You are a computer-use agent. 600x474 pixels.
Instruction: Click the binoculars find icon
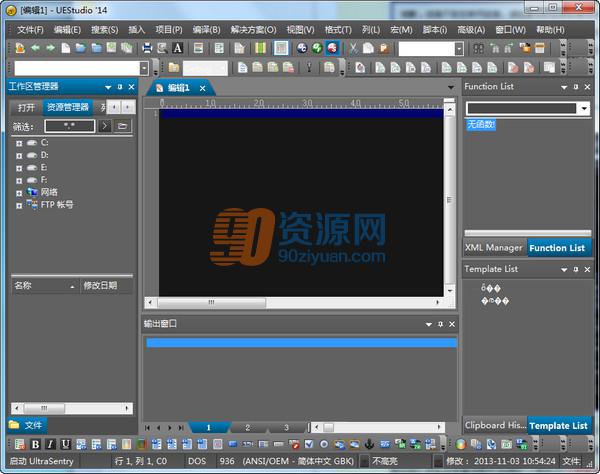[x=479, y=48]
